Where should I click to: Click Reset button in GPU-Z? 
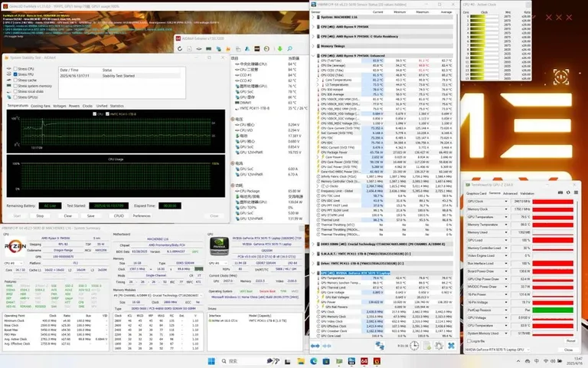click(x=570, y=340)
